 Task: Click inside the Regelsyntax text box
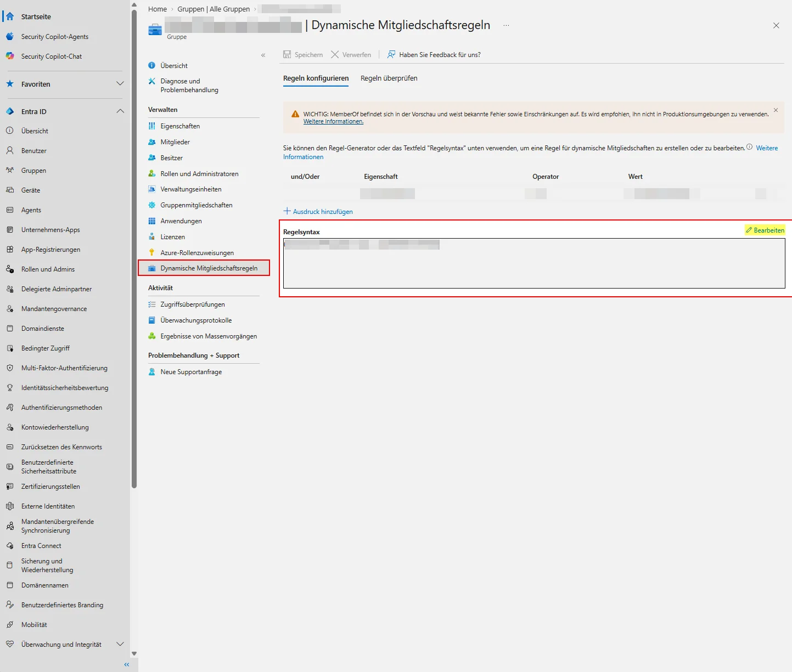[x=534, y=263]
